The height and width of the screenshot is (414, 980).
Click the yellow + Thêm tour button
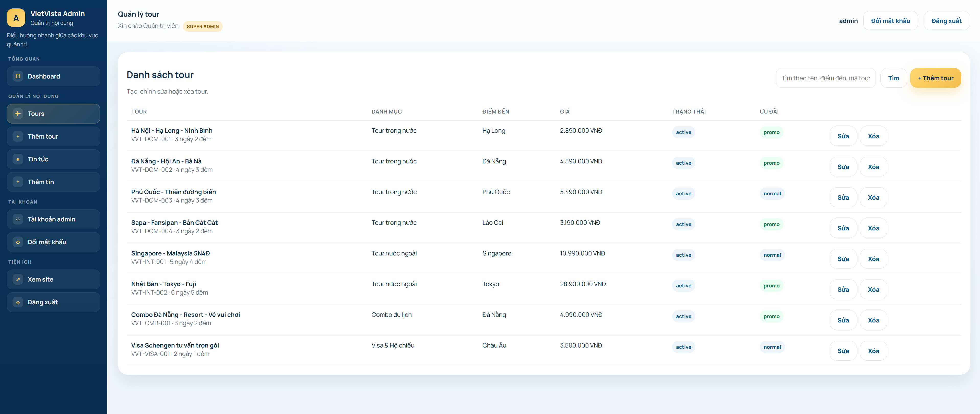pos(936,78)
